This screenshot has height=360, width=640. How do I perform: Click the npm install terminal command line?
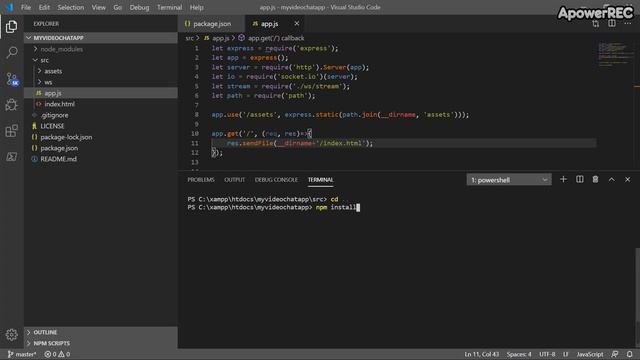tap(273, 207)
